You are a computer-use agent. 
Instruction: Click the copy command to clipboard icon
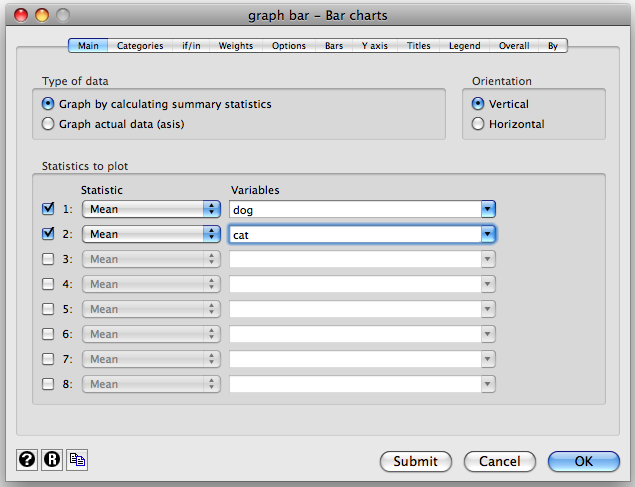[x=77, y=460]
